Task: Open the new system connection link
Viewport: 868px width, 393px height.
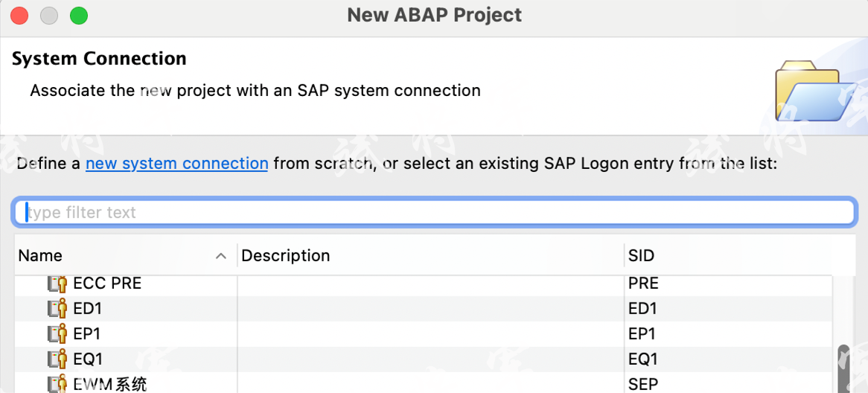Action: point(176,164)
